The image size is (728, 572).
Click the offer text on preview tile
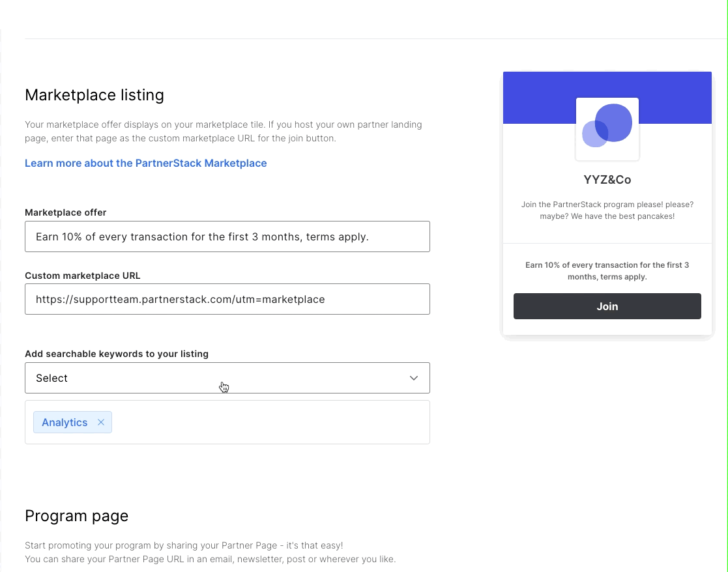click(x=607, y=271)
